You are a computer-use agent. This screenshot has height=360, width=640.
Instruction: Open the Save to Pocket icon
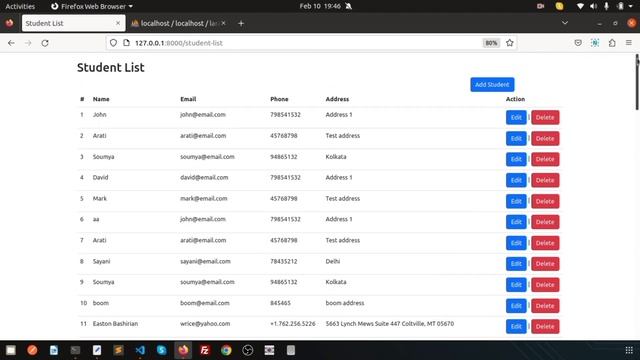[578, 43]
